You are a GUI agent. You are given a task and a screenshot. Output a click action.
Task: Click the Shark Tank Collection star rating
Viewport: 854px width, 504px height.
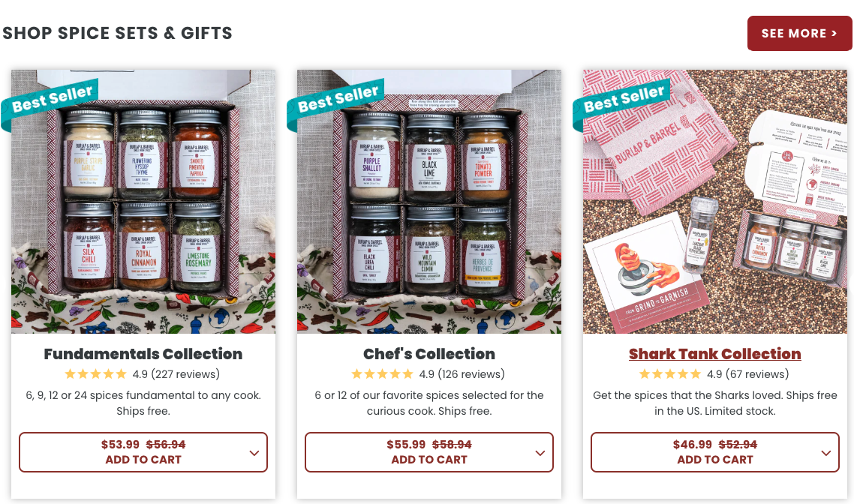coord(670,374)
